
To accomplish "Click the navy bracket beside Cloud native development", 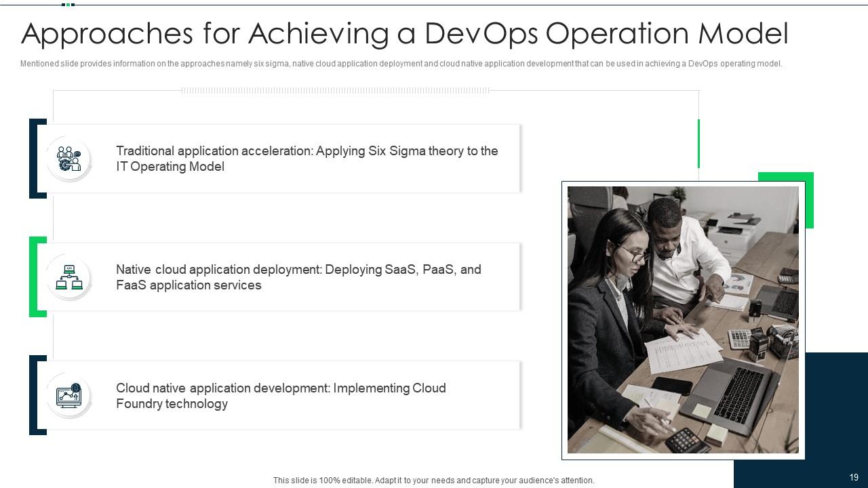I will 34,395.
